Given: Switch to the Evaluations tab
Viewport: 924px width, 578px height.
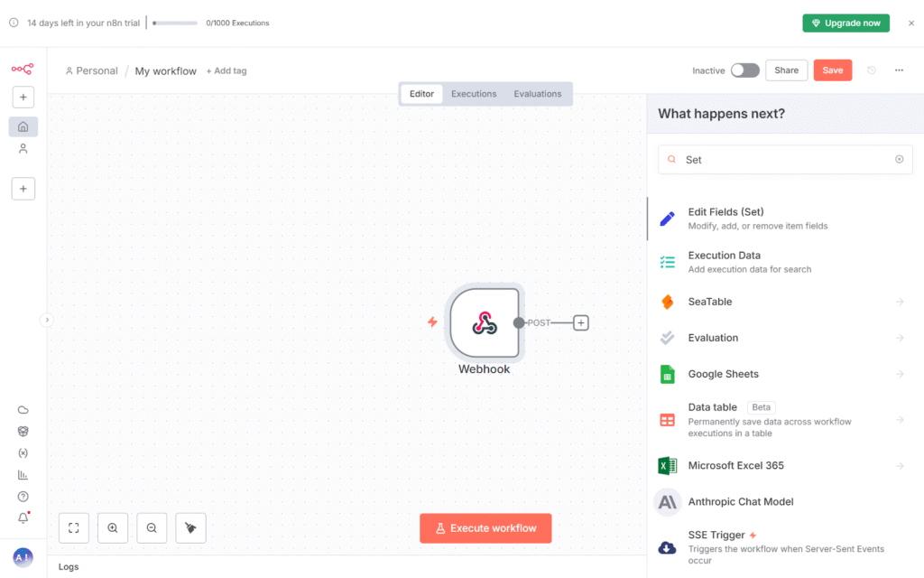Looking at the screenshot, I should 538,94.
